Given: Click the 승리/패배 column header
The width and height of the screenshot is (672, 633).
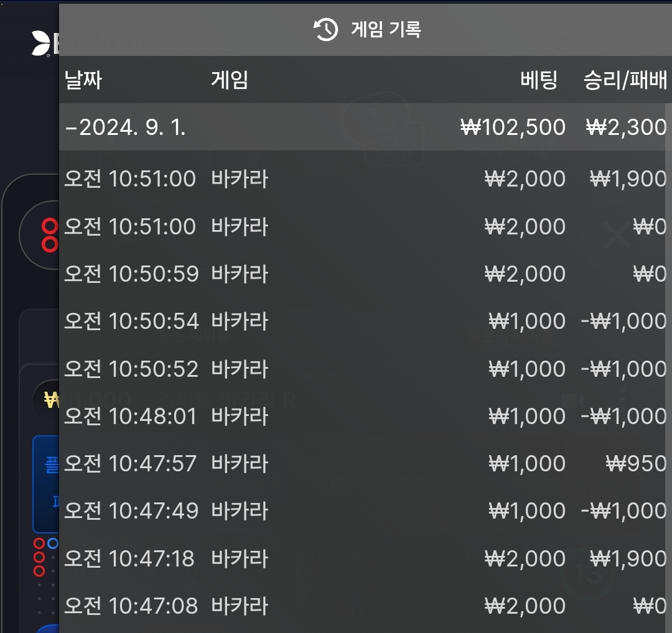Looking at the screenshot, I should [625, 80].
